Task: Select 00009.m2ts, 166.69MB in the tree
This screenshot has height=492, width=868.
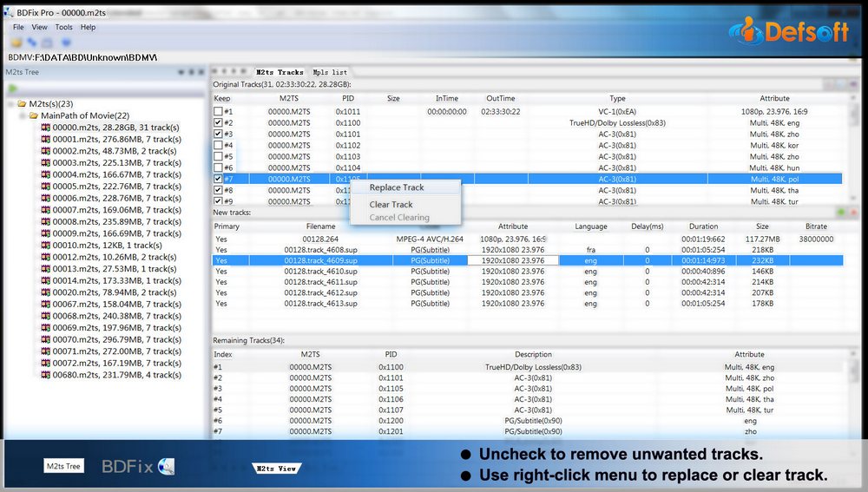Action: tap(117, 233)
